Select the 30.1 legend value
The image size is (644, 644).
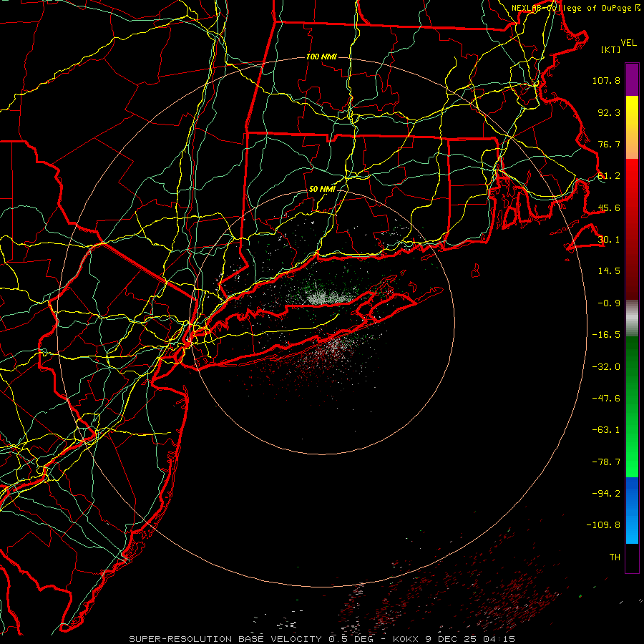point(609,240)
